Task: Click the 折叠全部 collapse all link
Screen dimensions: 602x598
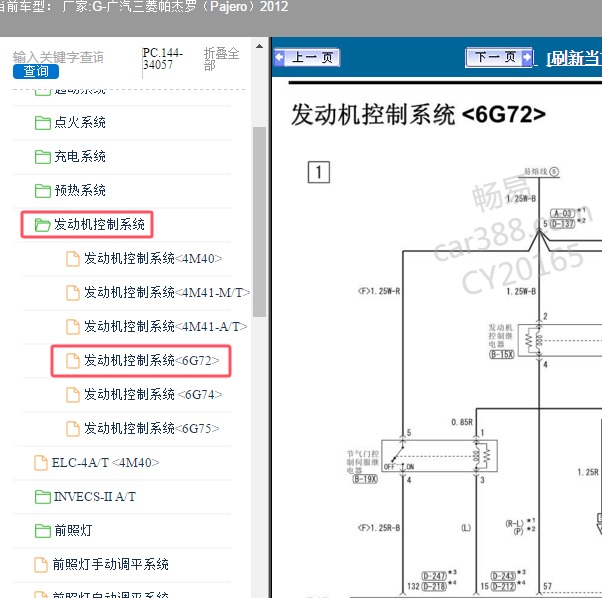Action: tap(221, 59)
